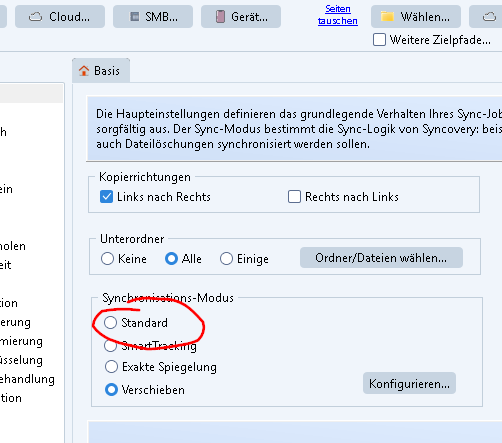502x443 pixels.
Task: Select the Verschieben mode radio button
Action: (x=111, y=390)
